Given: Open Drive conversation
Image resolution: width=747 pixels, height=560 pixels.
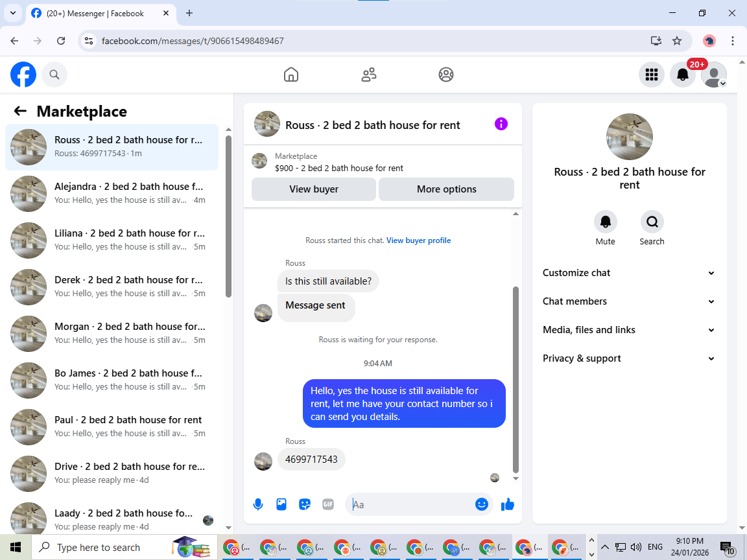Looking at the screenshot, I should 112,473.
